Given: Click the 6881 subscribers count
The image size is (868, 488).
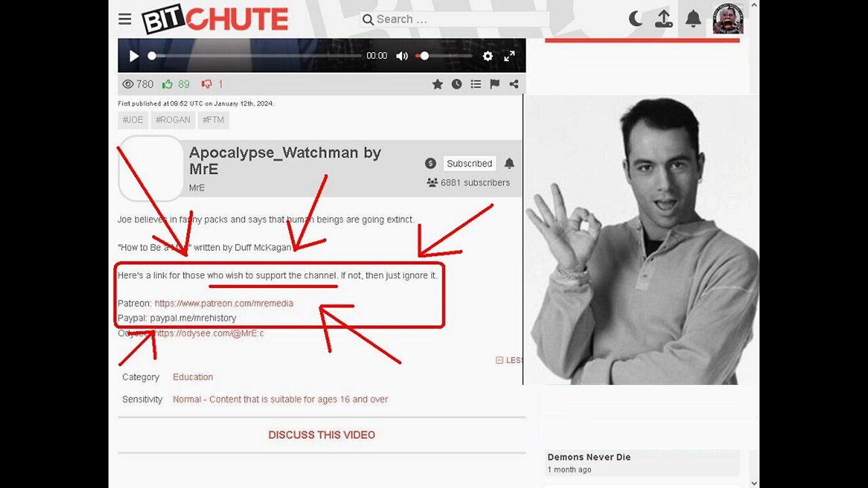Looking at the screenshot, I should click(x=468, y=182).
